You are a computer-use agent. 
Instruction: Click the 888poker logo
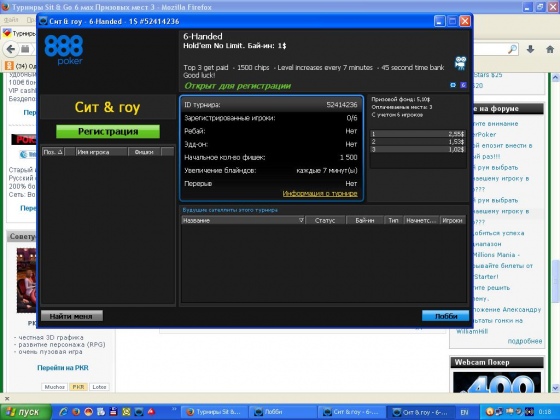coord(64,50)
